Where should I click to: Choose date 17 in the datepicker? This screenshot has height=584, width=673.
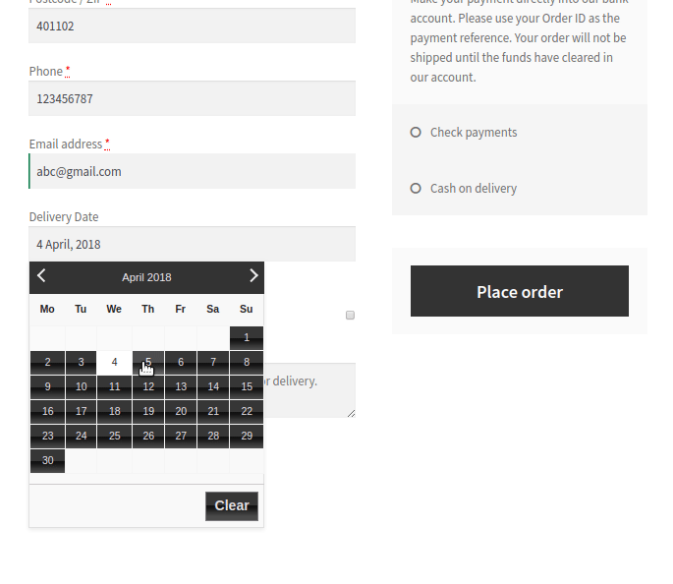81,412
